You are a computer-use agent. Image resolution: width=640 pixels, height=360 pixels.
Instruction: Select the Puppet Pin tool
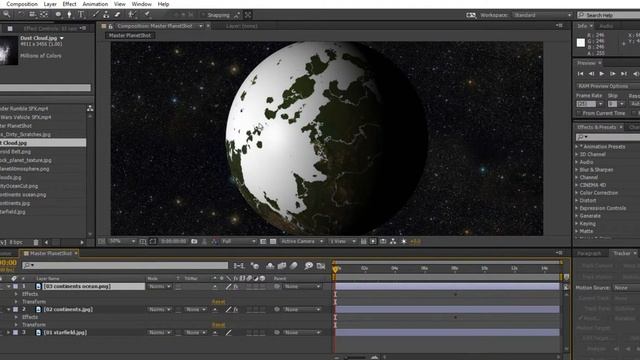147,15
